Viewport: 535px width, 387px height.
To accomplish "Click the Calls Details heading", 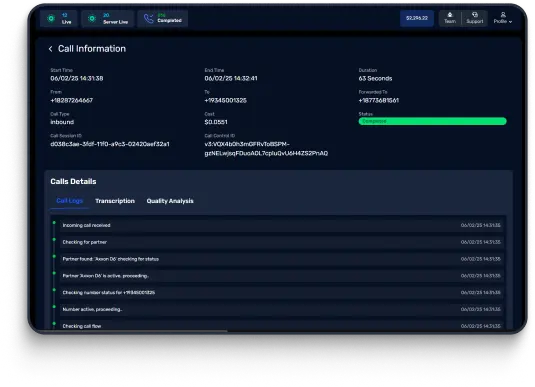I will click(x=73, y=182).
